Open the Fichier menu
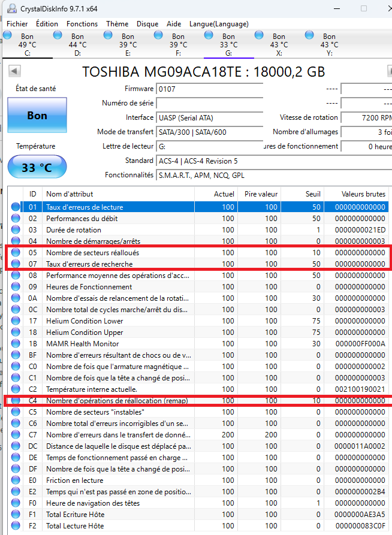This screenshot has height=535, width=392. coord(17,24)
